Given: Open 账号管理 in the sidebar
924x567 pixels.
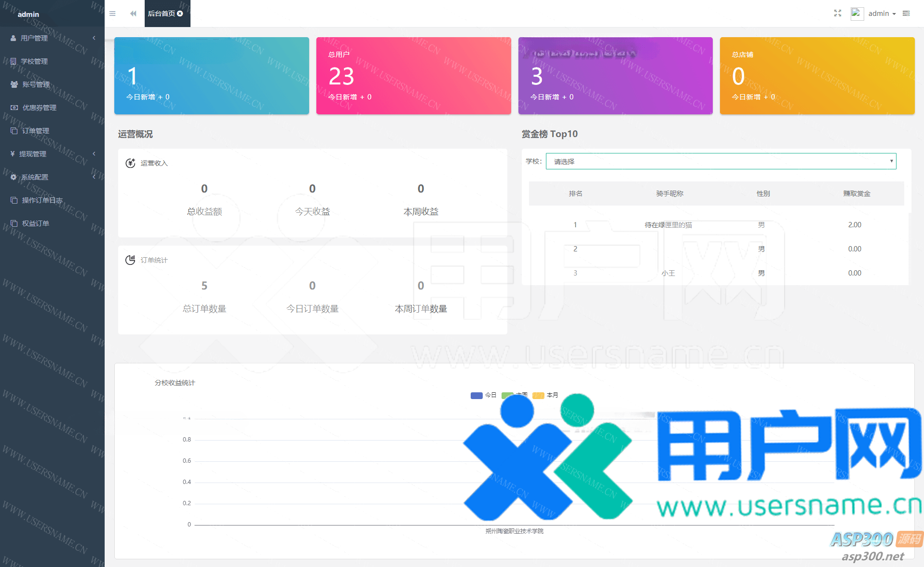Looking at the screenshot, I should coord(36,84).
